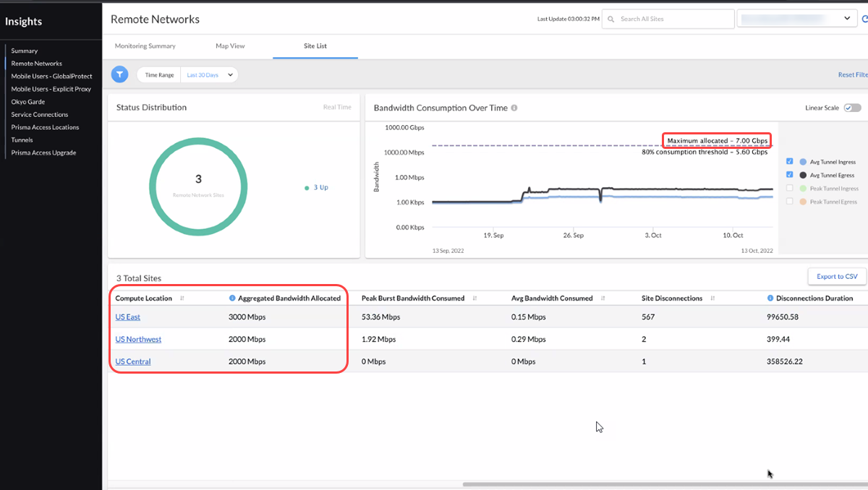Sort by Avg Bandwidth Consumed column arrows

601,298
